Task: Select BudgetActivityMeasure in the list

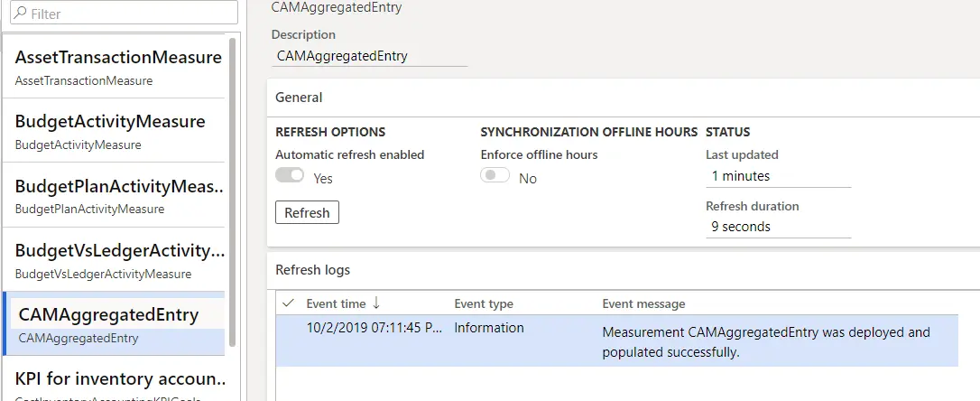Action: click(114, 130)
